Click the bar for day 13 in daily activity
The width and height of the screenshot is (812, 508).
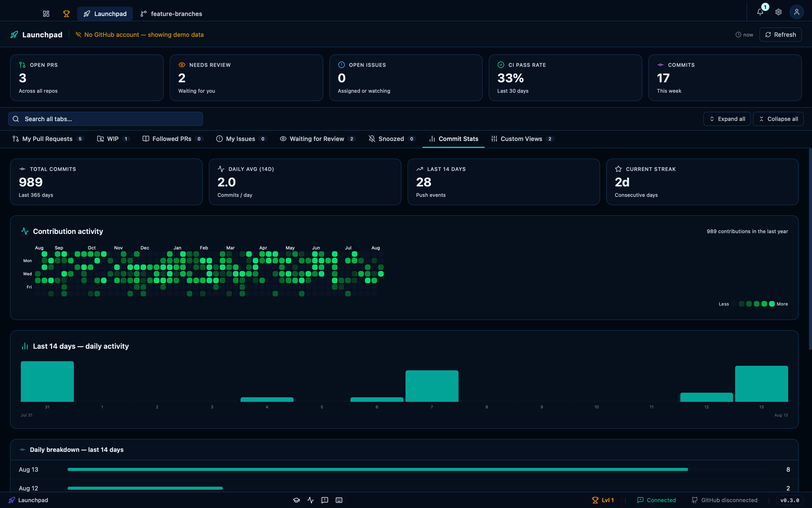(761, 384)
